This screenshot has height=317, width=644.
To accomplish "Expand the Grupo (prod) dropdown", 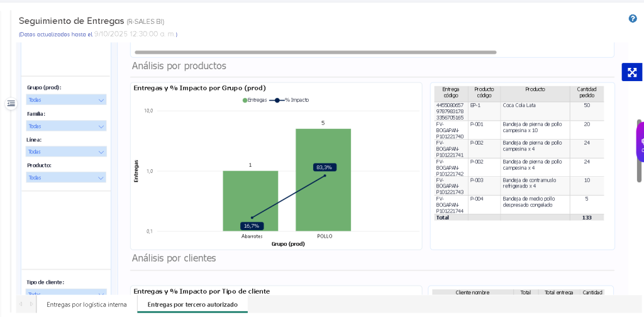I will click(x=66, y=100).
